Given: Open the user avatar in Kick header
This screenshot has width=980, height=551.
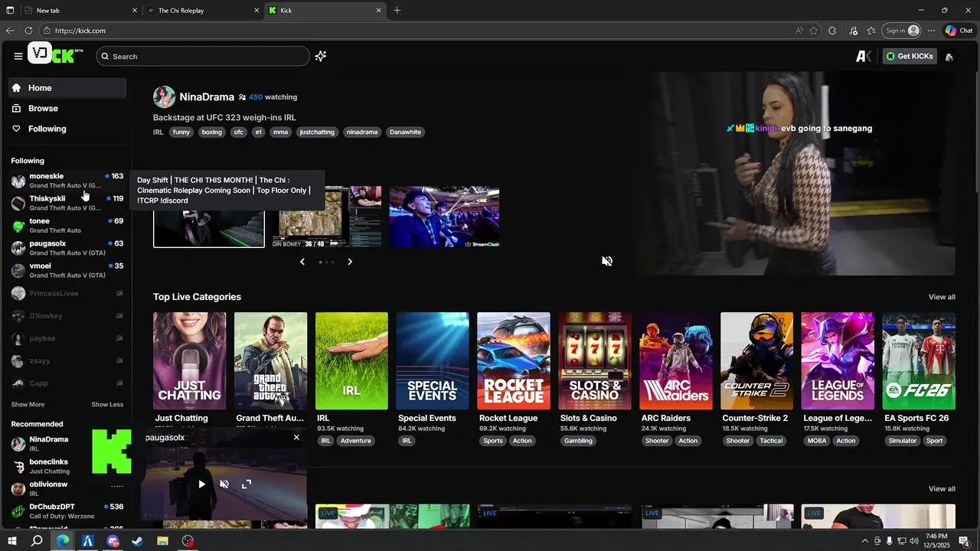Looking at the screenshot, I should pyautogui.click(x=949, y=57).
